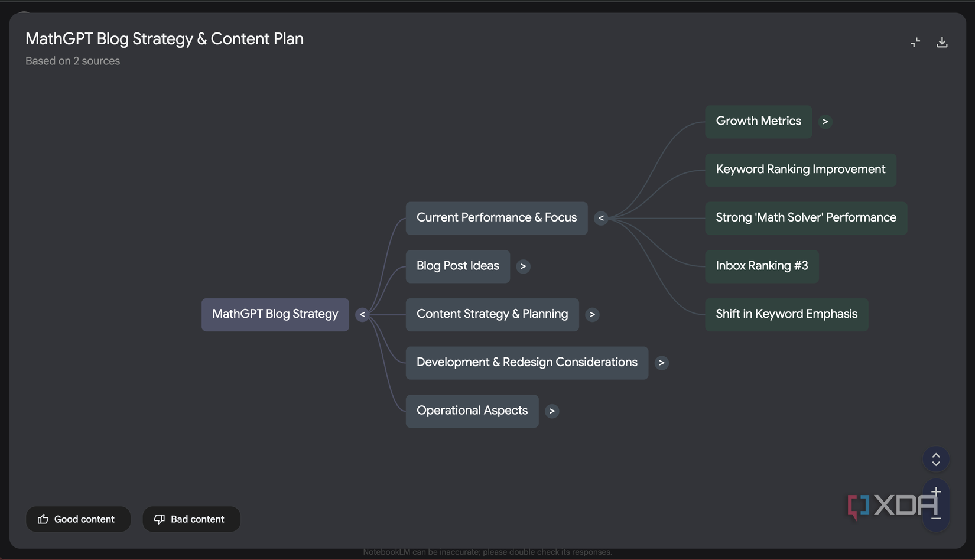Select Development & Redesign Considerations node
The width and height of the screenshot is (975, 560).
coord(527,363)
